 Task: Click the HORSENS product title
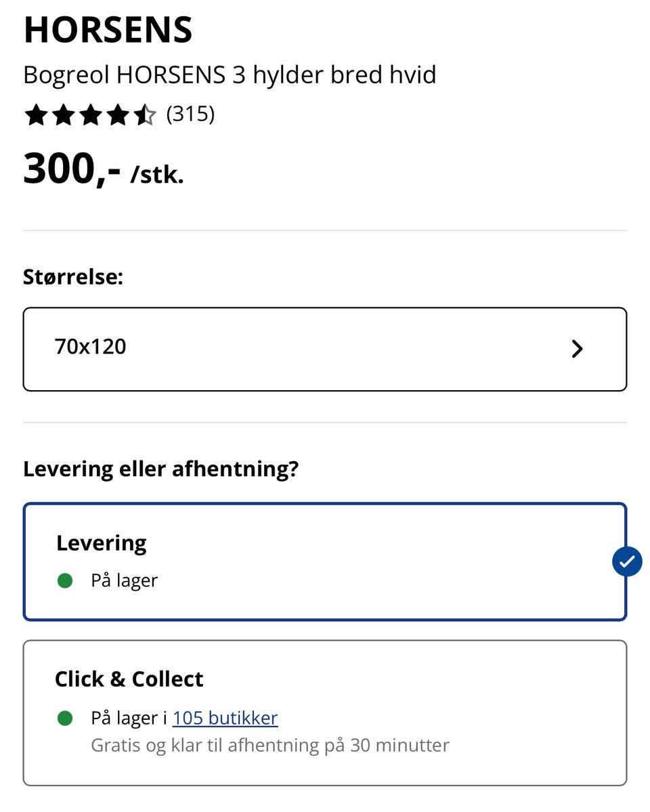pyautogui.click(x=108, y=30)
